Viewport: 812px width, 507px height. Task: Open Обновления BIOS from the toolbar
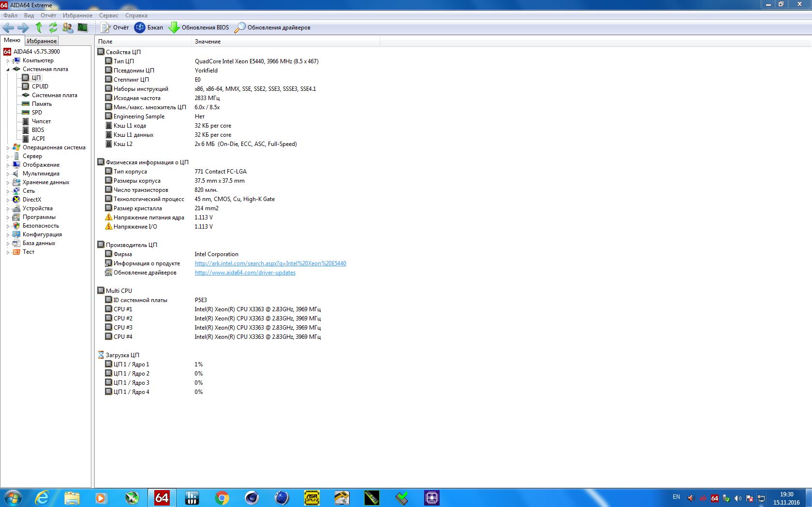click(199, 28)
